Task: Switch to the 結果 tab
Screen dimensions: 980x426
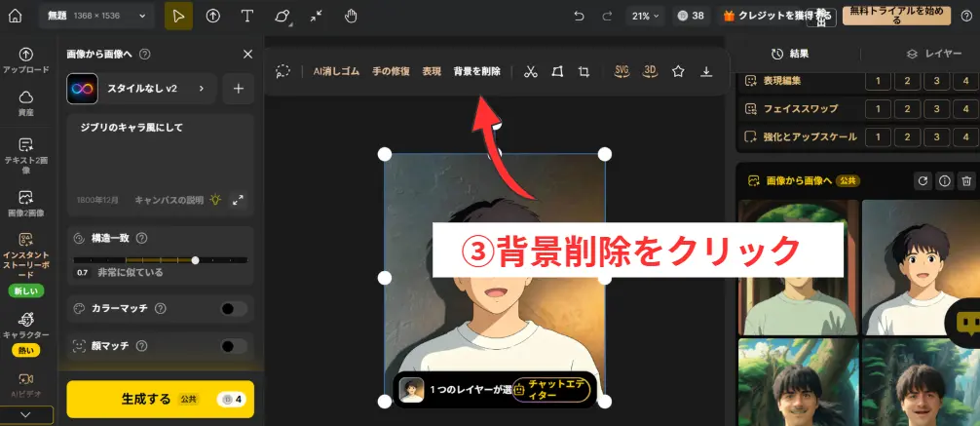Action: pyautogui.click(x=789, y=54)
